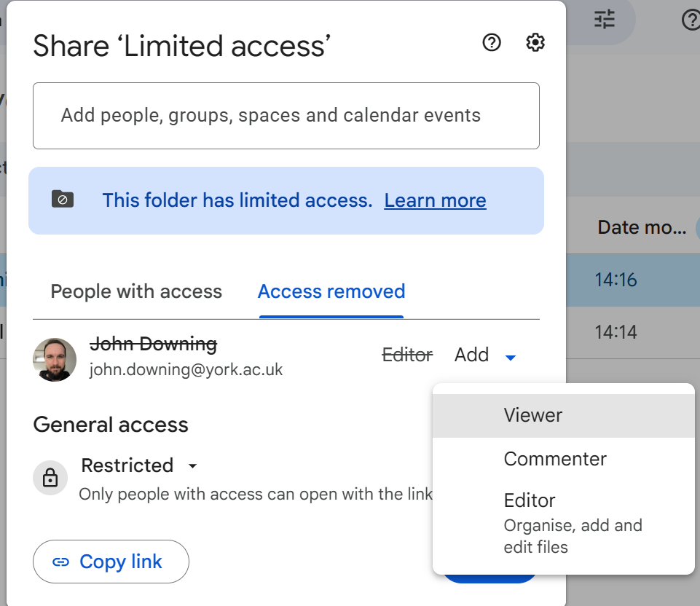This screenshot has height=606, width=700.
Task: Open share settings via the gear icon
Action: [x=535, y=43]
